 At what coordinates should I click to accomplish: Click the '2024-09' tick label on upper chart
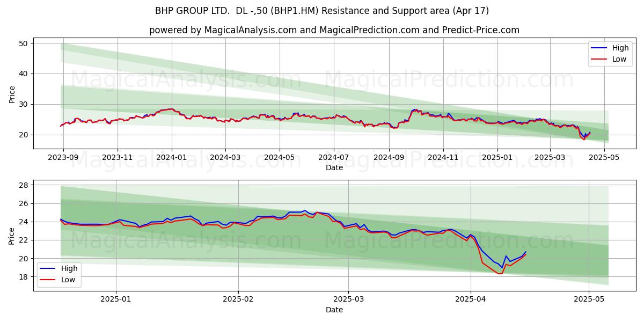tap(389, 158)
